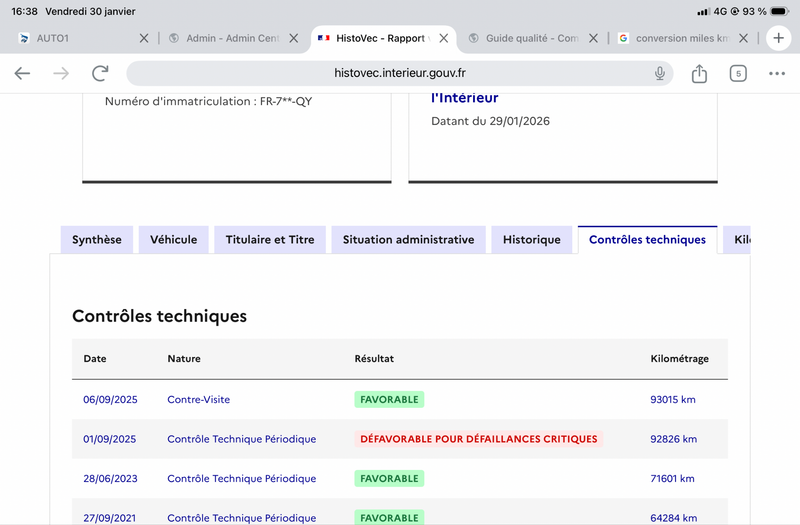Select the Contre-Visite row entry

click(198, 399)
